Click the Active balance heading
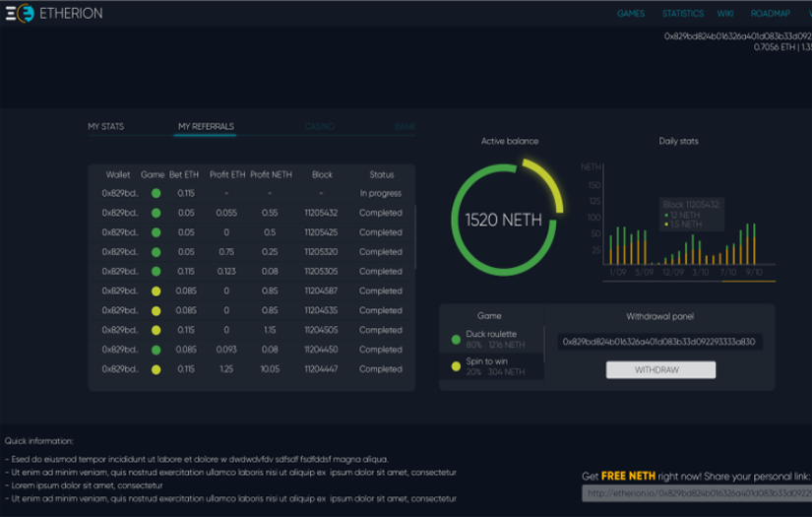The width and height of the screenshot is (812, 517). (510, 141)
